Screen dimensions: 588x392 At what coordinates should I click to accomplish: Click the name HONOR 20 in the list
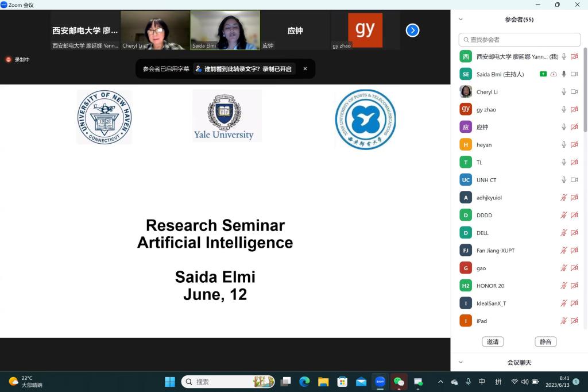[x=490, y=286]
